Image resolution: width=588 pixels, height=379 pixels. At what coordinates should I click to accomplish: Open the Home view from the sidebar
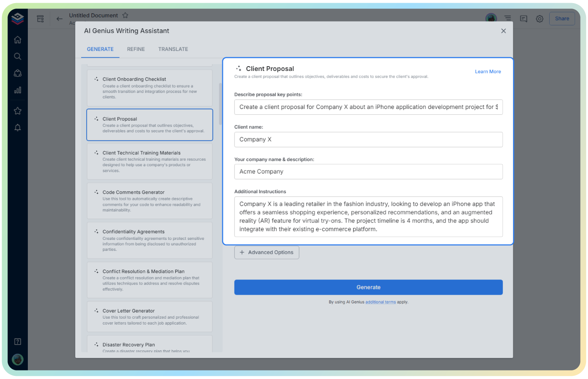tap(17, 40)
